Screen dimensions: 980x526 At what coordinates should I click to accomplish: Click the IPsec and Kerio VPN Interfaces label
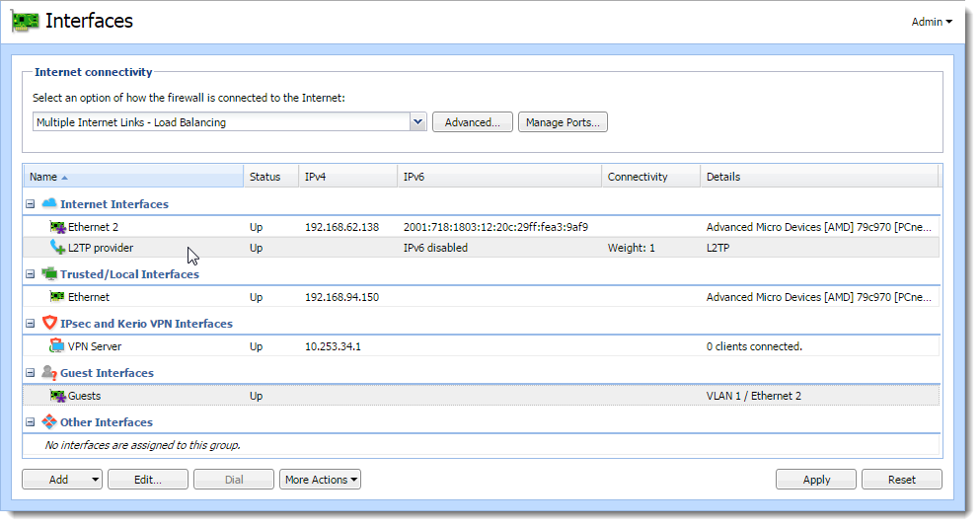click(x=146, y=324)
